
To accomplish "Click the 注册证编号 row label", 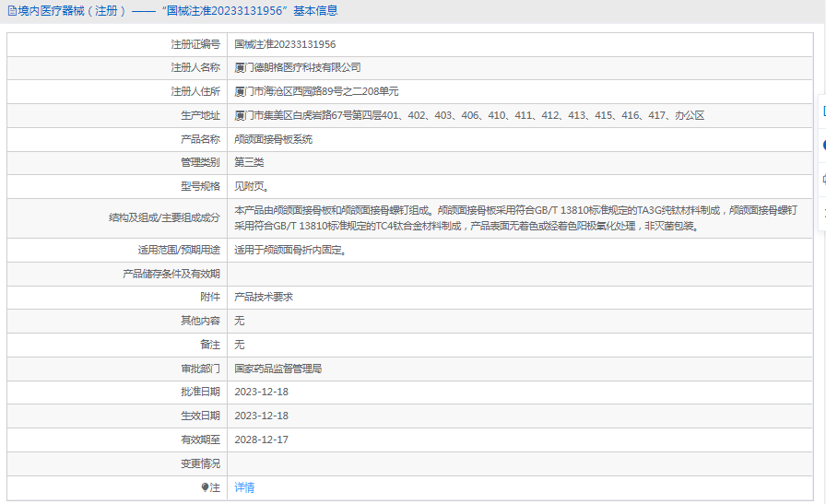I will 195,44.
